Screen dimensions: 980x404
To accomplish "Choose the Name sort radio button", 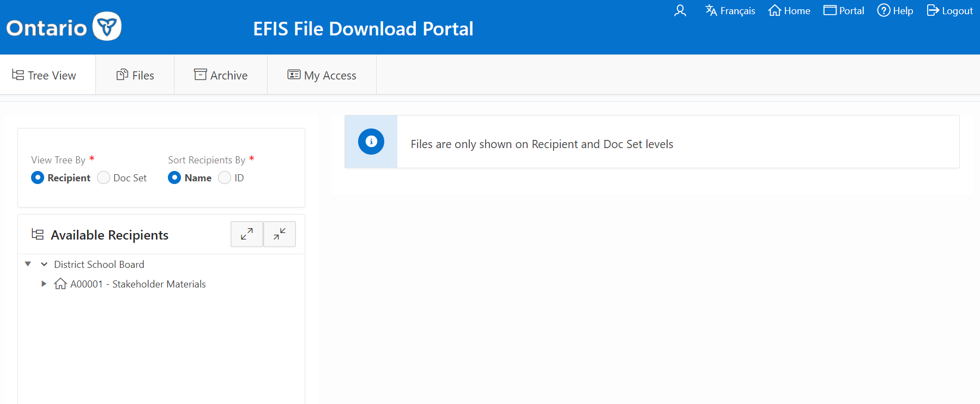I will coord(174,178).
